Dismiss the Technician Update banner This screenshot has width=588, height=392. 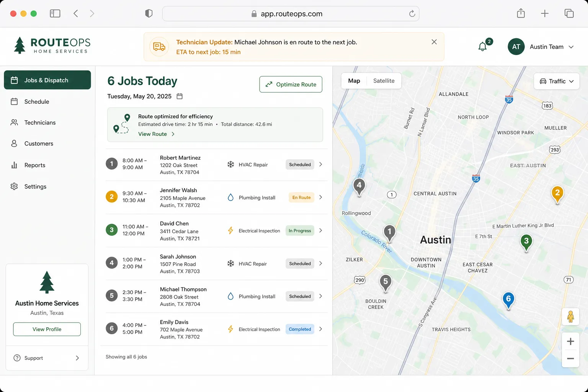point(434,42)
